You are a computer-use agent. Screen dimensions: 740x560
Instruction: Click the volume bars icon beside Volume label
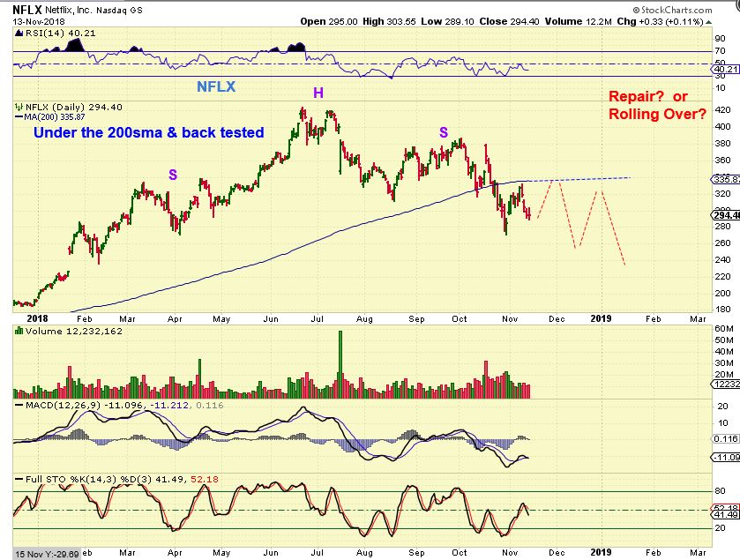click(x=19, y=331)
